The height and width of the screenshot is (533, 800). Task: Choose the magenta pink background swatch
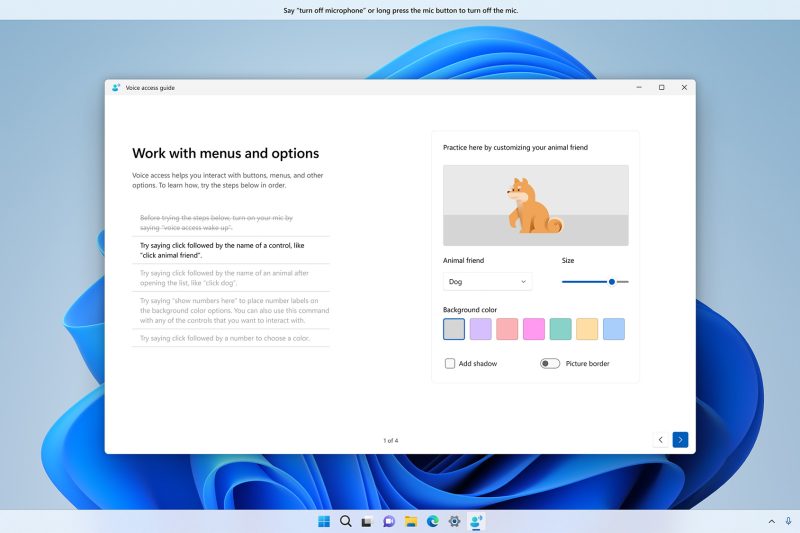(534, 329)
